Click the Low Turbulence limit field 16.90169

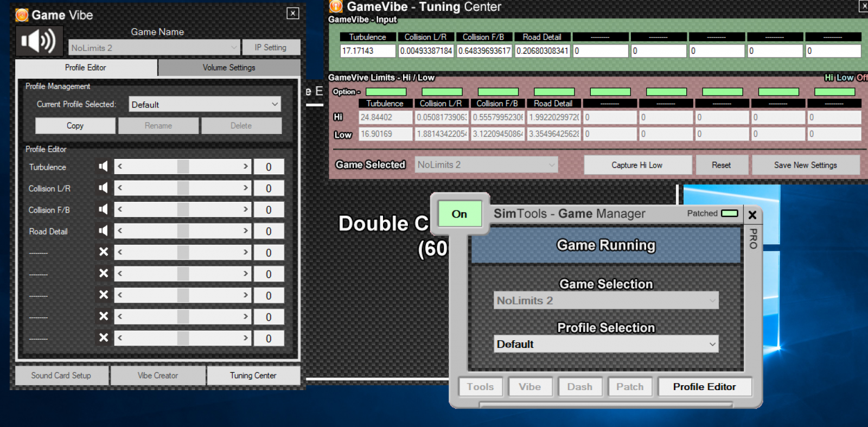tap(386, 134)
